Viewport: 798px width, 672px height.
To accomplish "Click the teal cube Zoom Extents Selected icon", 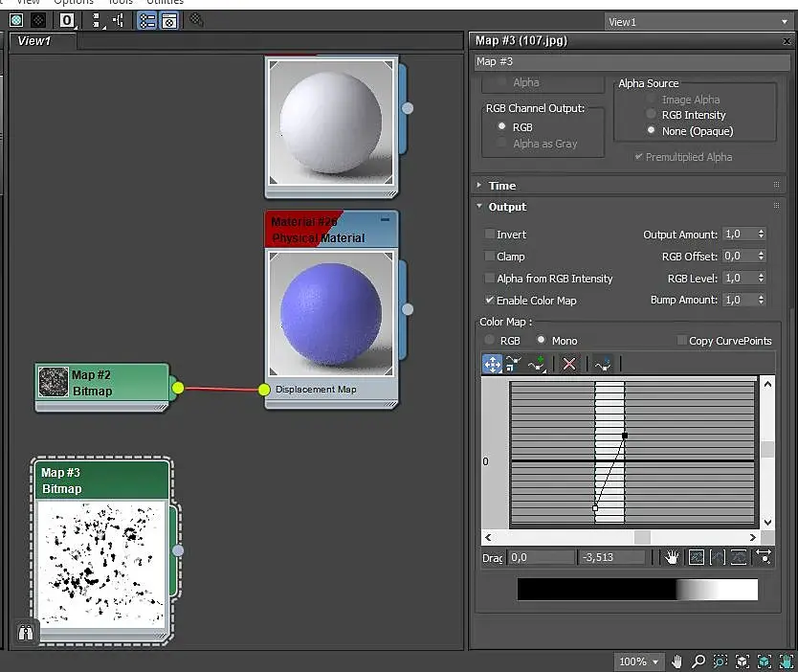I will tap(764, 661).
